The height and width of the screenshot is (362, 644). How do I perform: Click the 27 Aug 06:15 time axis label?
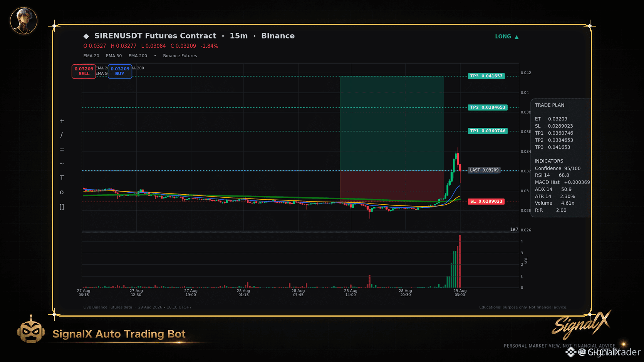(84, 293)
